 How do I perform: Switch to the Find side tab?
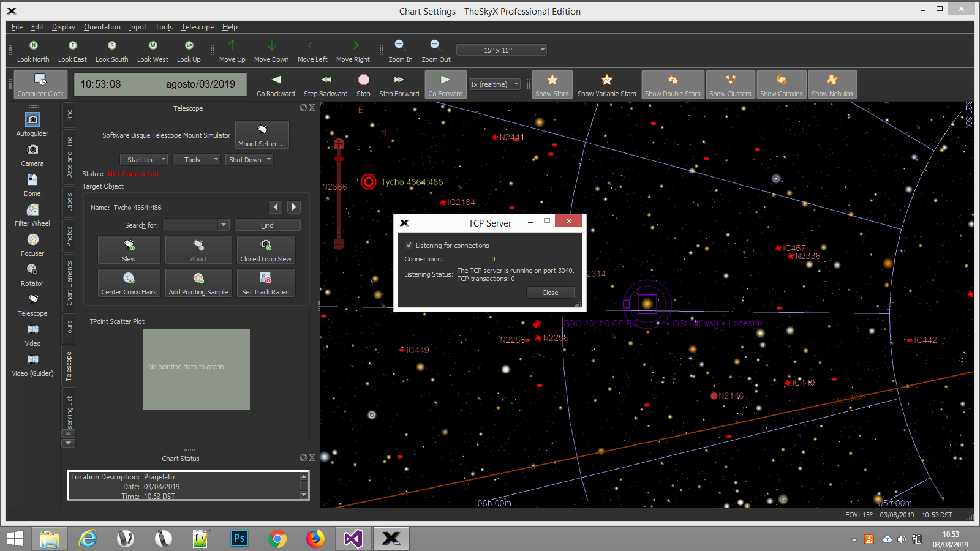[69, 115]
